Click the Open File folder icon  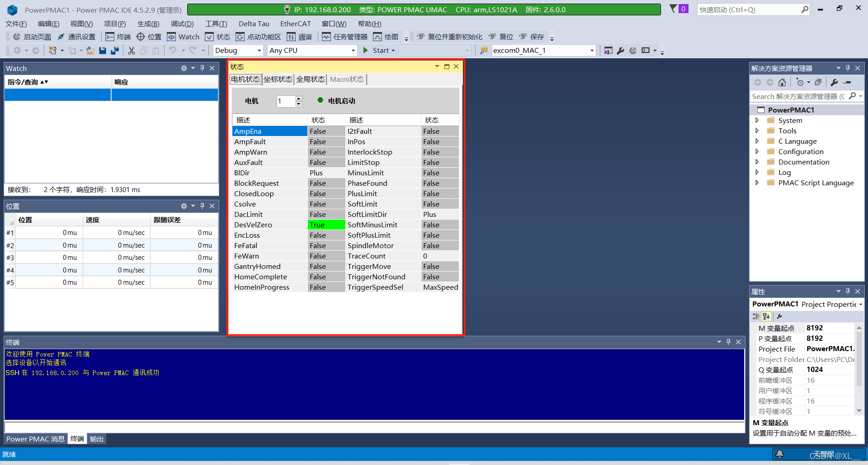tap(90, 51)
